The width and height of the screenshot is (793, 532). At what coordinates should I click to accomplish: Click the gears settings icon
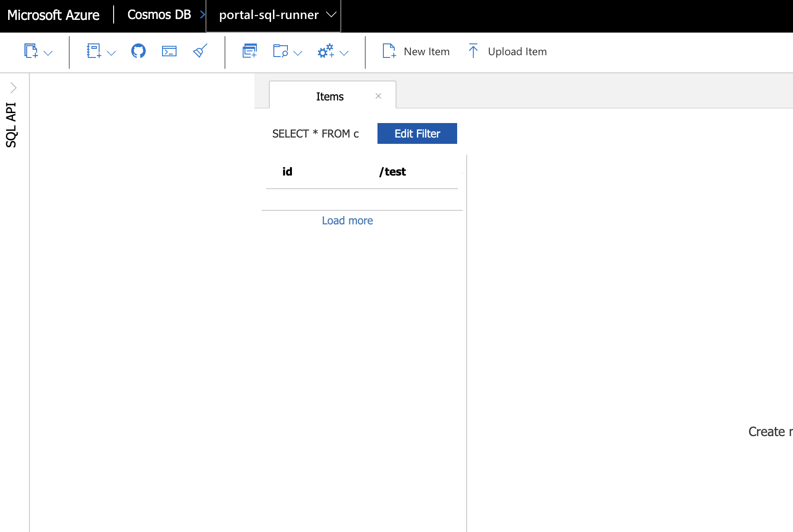(x=326, y=51)
